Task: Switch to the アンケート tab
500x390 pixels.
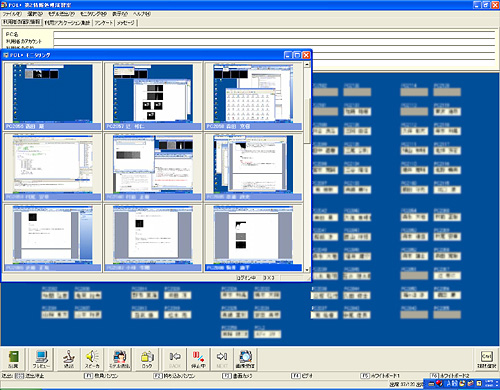Action: coord(104,23)
